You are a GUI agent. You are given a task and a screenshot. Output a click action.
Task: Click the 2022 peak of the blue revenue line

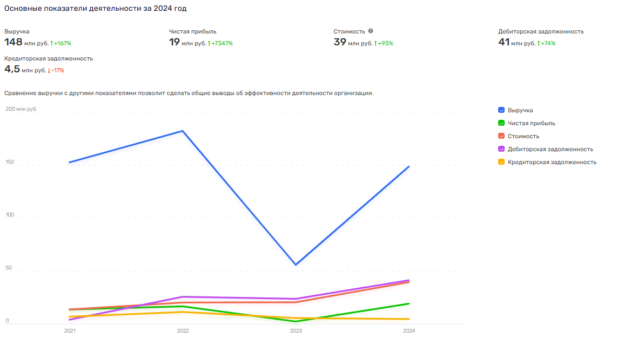click(x=183, y=131)
